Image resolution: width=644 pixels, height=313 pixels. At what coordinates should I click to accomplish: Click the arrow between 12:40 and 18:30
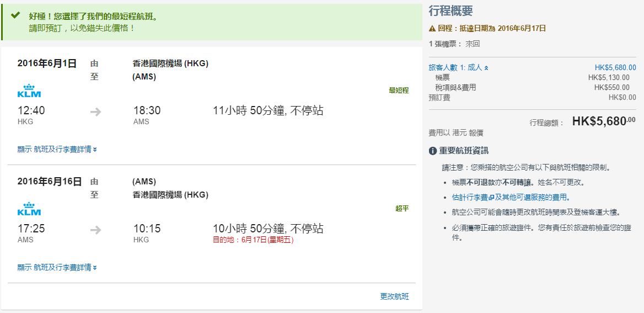pos(96,112)
